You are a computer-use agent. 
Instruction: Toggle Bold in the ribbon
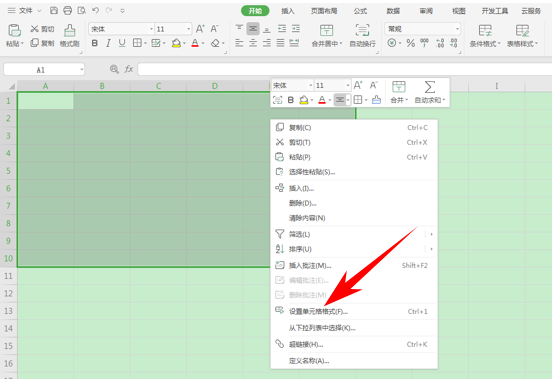coord(95,43)
